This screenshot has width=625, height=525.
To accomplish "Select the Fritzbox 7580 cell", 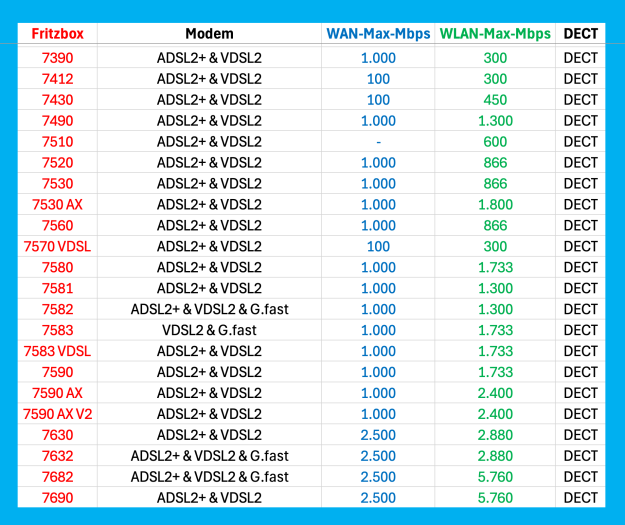I will pos(57,267).
